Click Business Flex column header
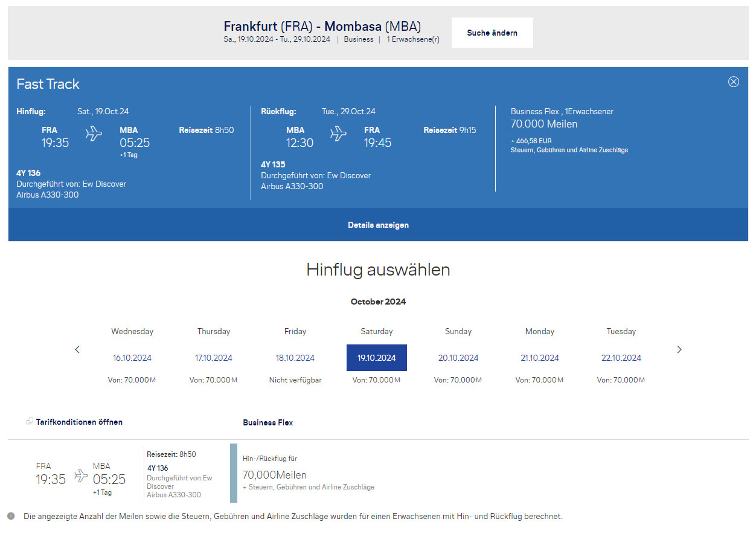The width and height of the screenshot is (756, 539). click(x=267, y=422)
